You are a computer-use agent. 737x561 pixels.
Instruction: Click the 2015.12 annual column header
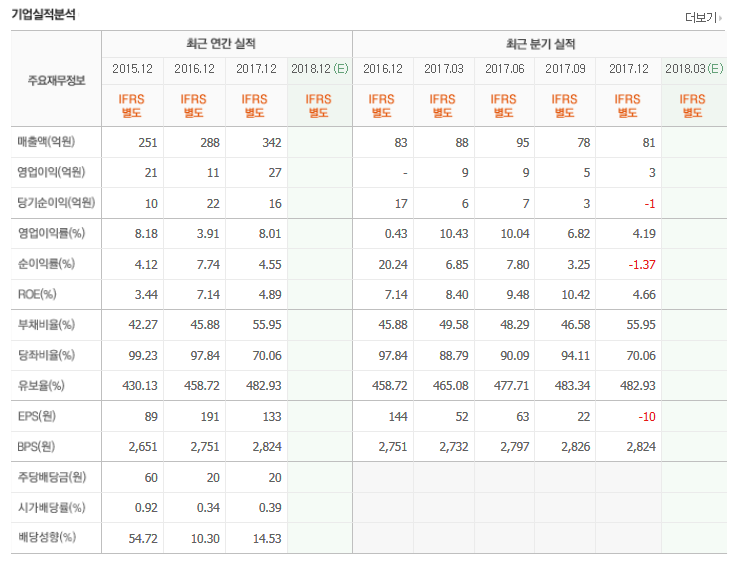(x=133, y=69)
